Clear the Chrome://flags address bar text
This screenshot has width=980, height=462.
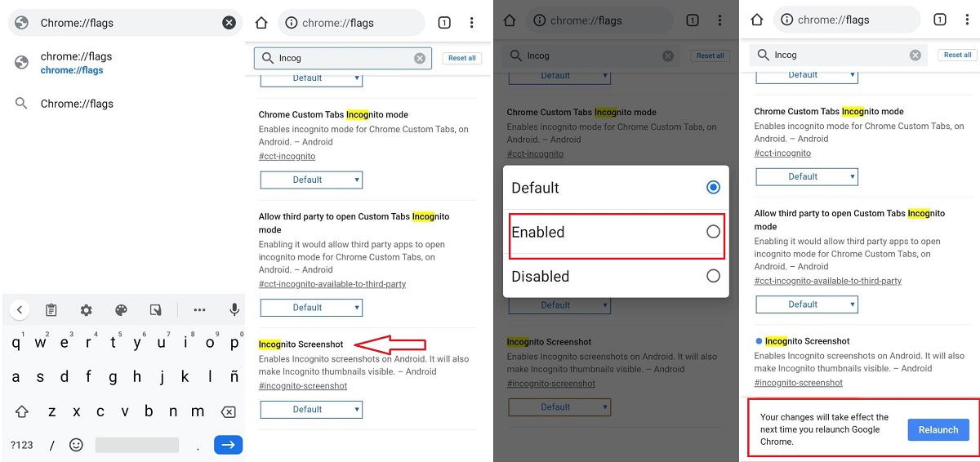coord(229,23)
